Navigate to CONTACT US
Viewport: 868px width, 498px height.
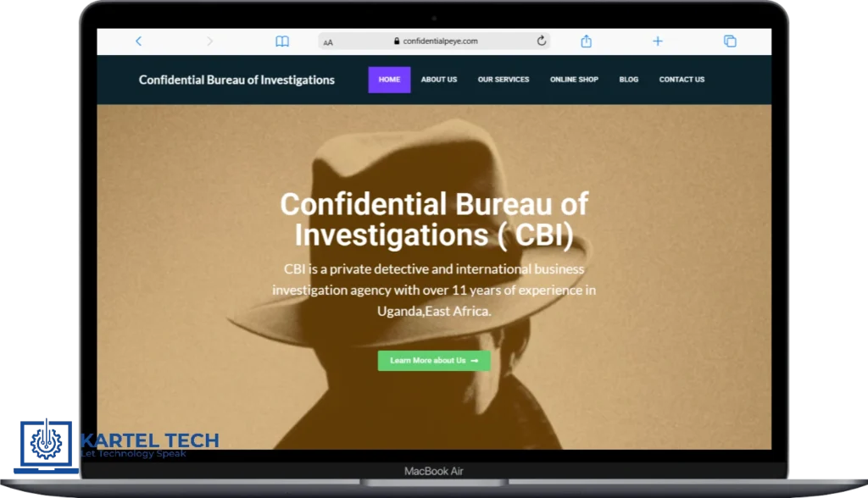[x=682, y=80]
